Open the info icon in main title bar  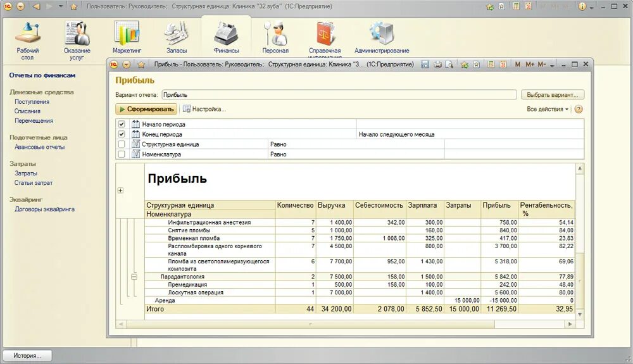582,6
